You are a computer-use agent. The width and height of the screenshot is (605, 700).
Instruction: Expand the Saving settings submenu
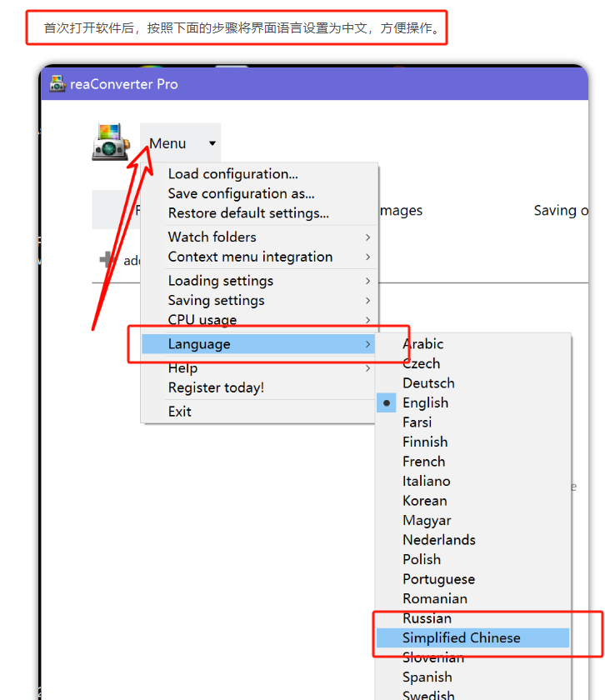point(259,300)
